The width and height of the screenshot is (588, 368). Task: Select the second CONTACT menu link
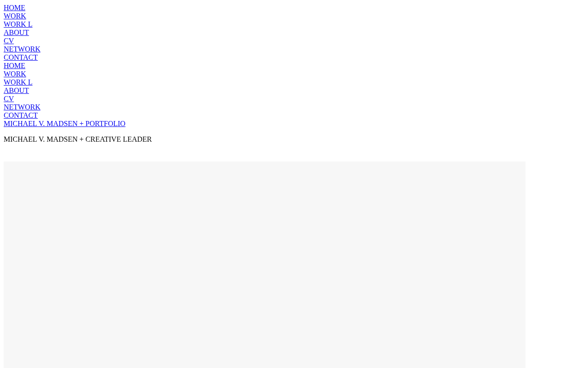(21, 115)
